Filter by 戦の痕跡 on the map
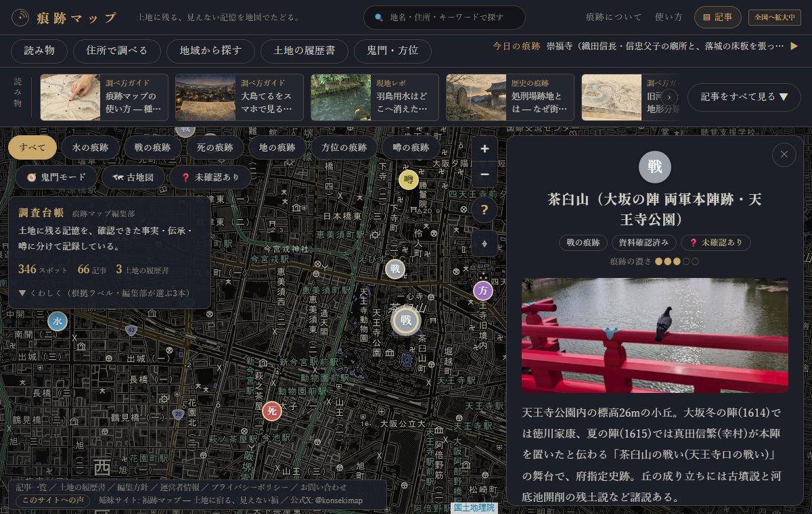The width and height of the screenshot is (812, 514). (x=152, y=147)
